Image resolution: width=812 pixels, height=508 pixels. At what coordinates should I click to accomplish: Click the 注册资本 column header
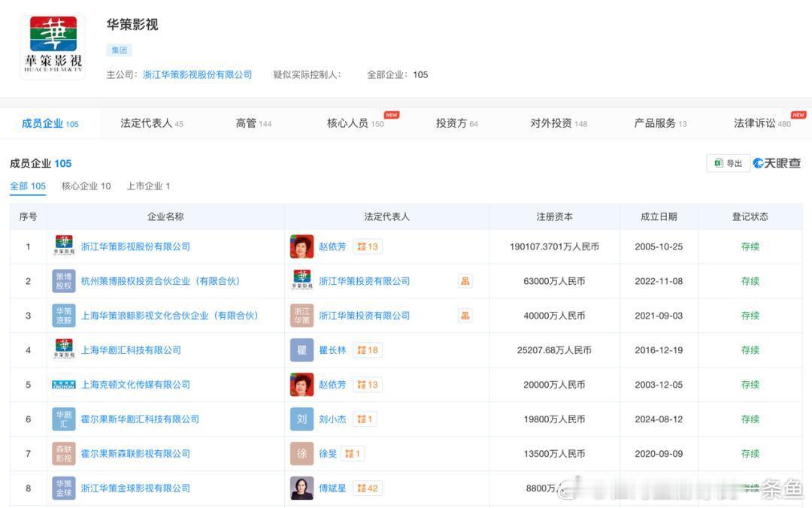[x=555, y=216]
